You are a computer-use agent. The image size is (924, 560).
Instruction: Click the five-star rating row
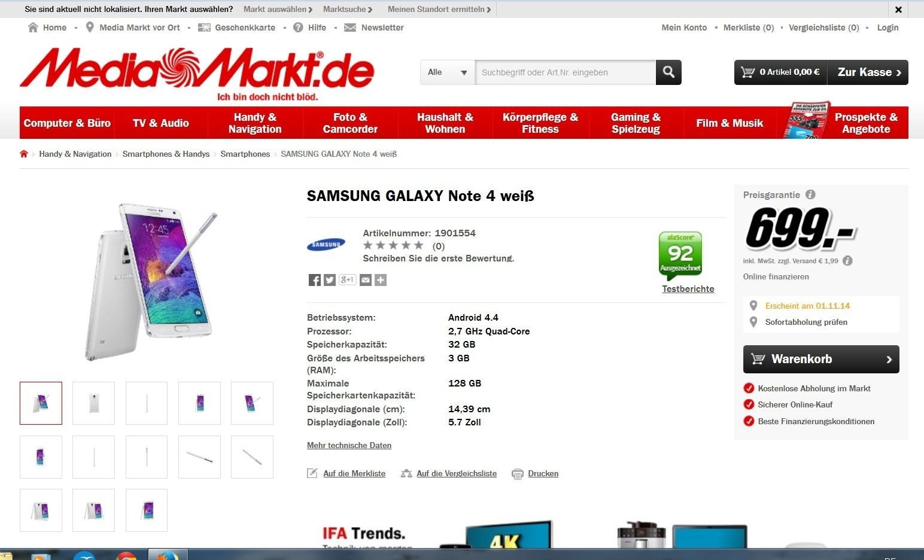(393, 245)
